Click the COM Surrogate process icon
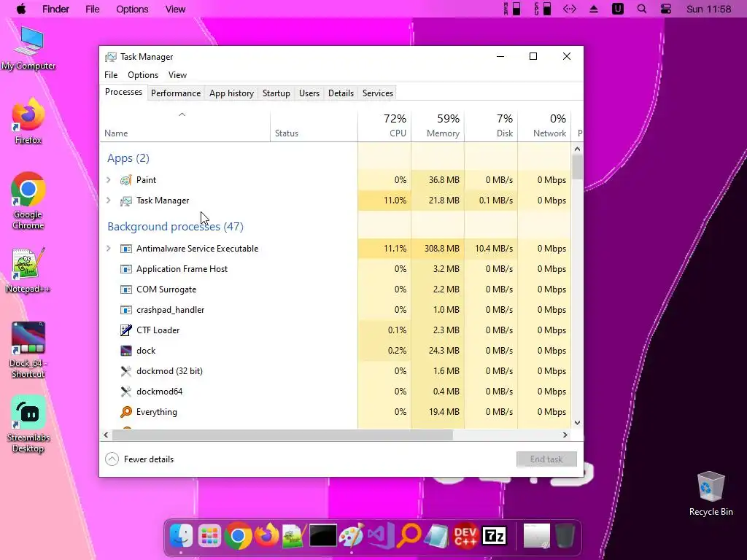 (x=125, y=289)
